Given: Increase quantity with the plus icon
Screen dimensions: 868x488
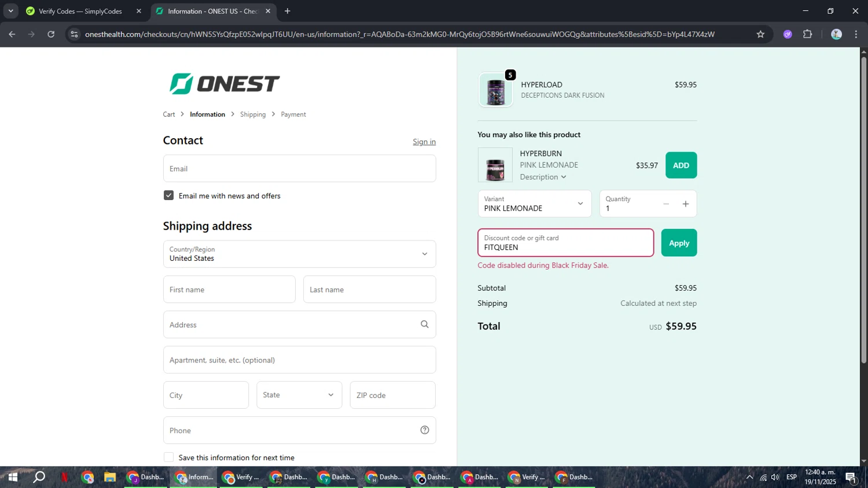Looking at the screenshot, I should click(x=686, y=204).
